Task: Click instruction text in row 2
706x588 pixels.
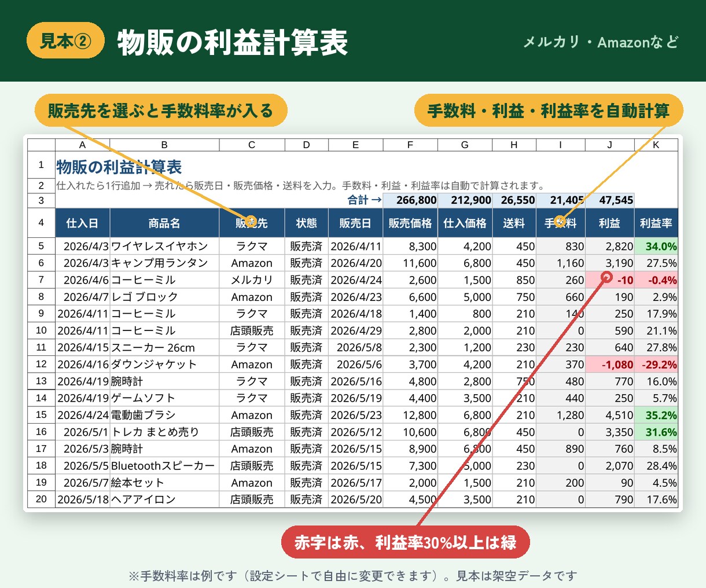Action: pyautogui.click(x=301, y=185)
